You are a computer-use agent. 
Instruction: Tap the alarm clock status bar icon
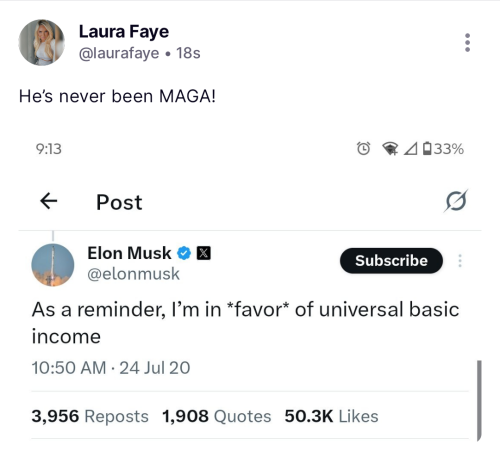pos(363,149)
